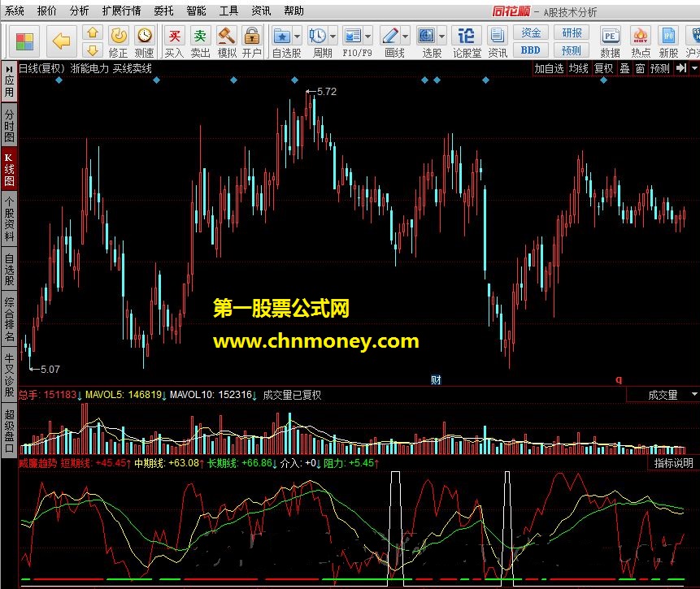
Task: Switch to the 自选股 side tab
Action: click(x=9, y=270)
